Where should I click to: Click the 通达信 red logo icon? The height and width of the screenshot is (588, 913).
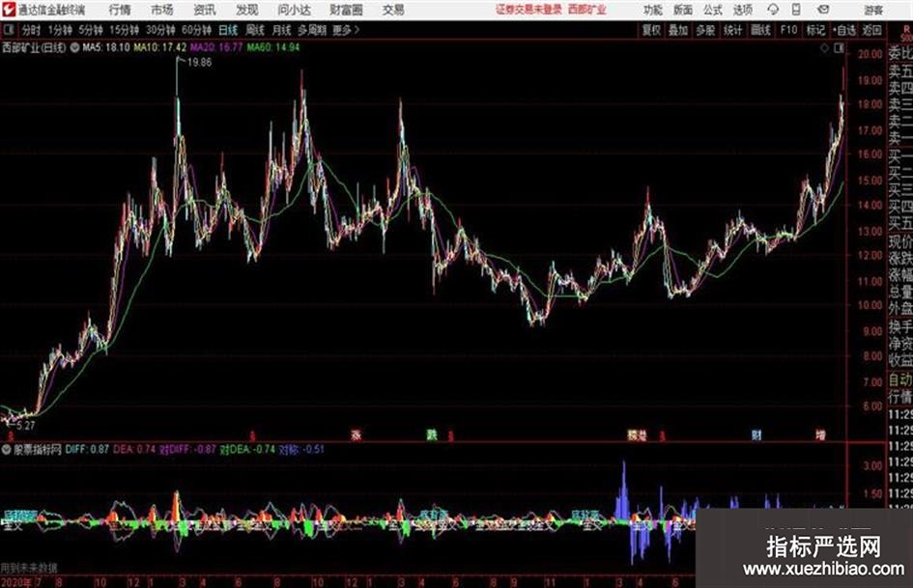coord(9,10)
